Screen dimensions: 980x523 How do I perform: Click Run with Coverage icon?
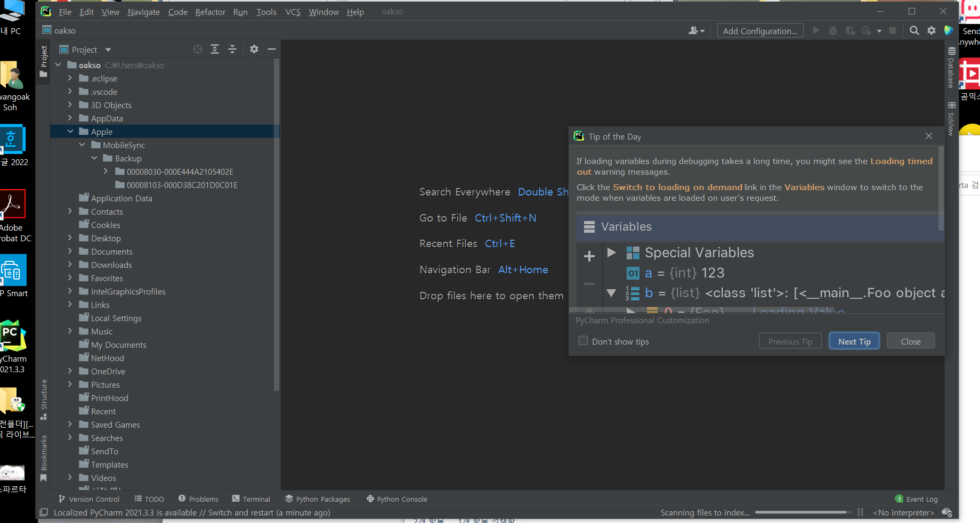tap(850, 31)
